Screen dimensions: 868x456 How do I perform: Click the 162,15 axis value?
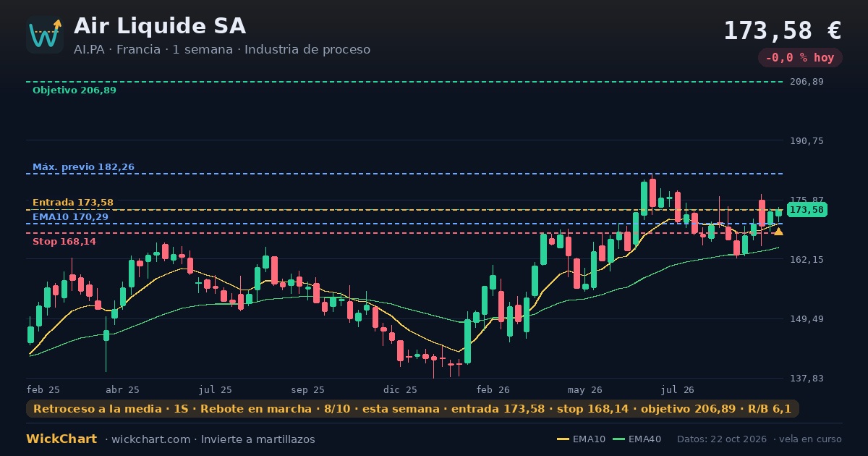click(807, 260)
